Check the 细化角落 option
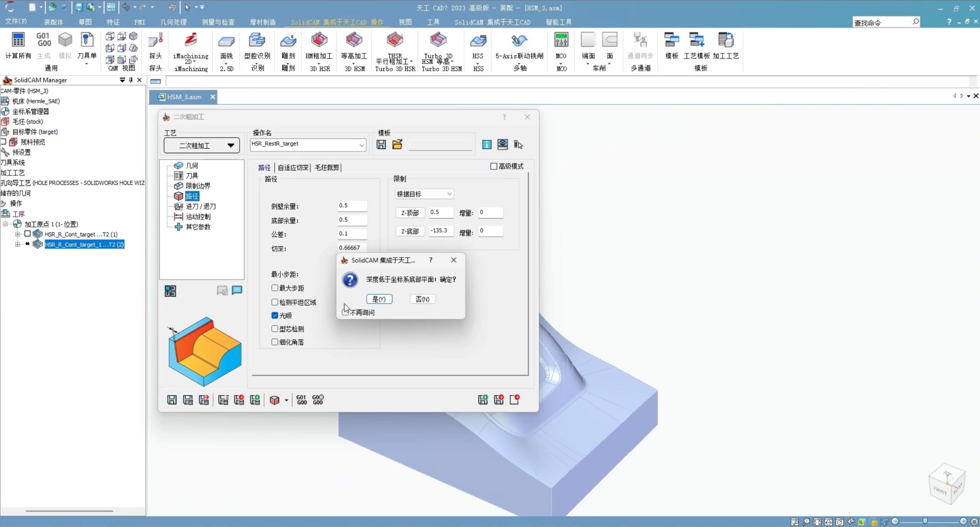980x527 pixels. tap(274, 342)
